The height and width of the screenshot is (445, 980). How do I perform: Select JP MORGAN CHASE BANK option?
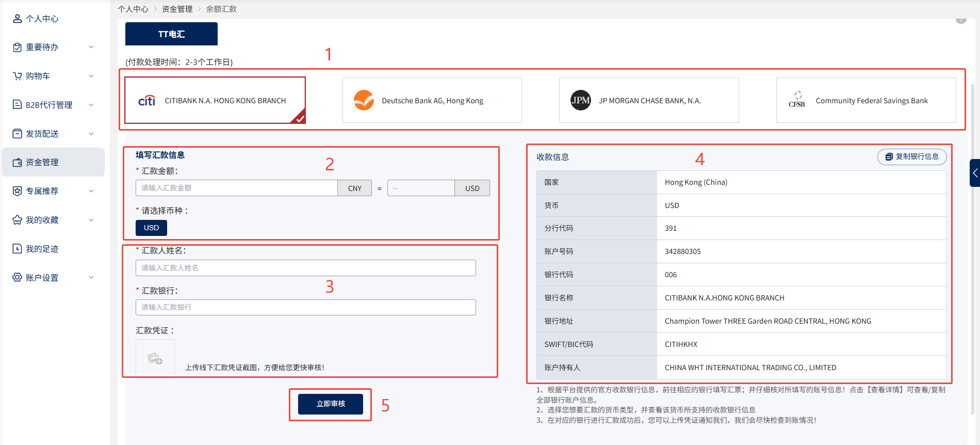(649, 100)
